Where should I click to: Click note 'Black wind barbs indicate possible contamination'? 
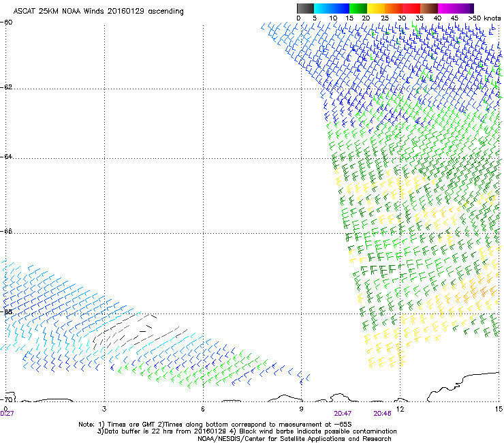tap(318, 431)
